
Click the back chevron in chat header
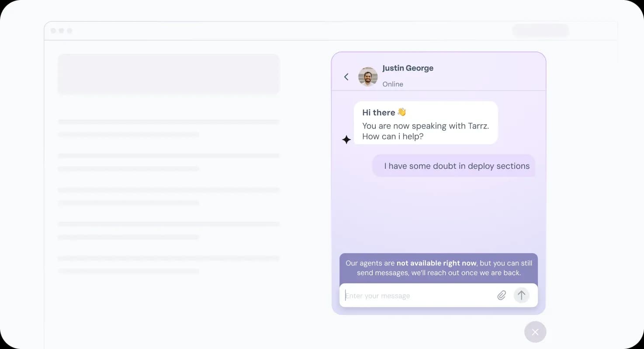point(346,77)
